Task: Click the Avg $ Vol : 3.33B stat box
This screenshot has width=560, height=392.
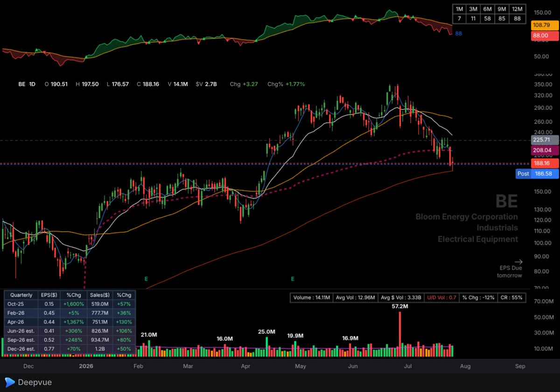Action: click(401, 297)
